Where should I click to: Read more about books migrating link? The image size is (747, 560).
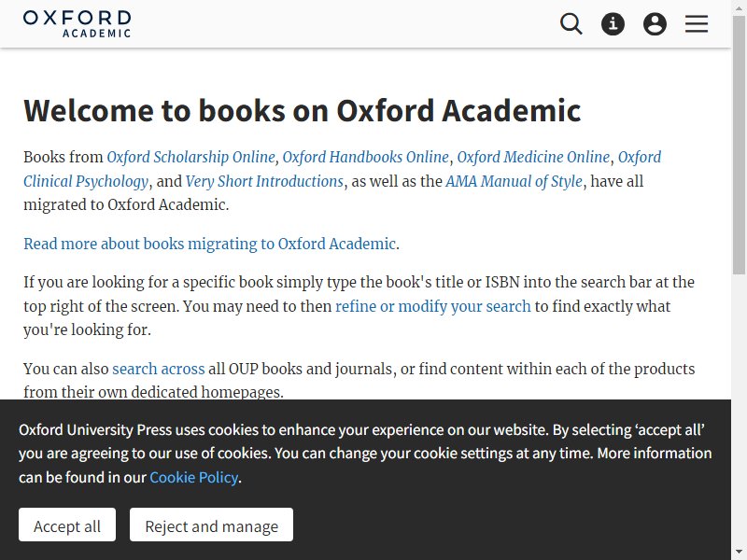click(x=209, y=244)
